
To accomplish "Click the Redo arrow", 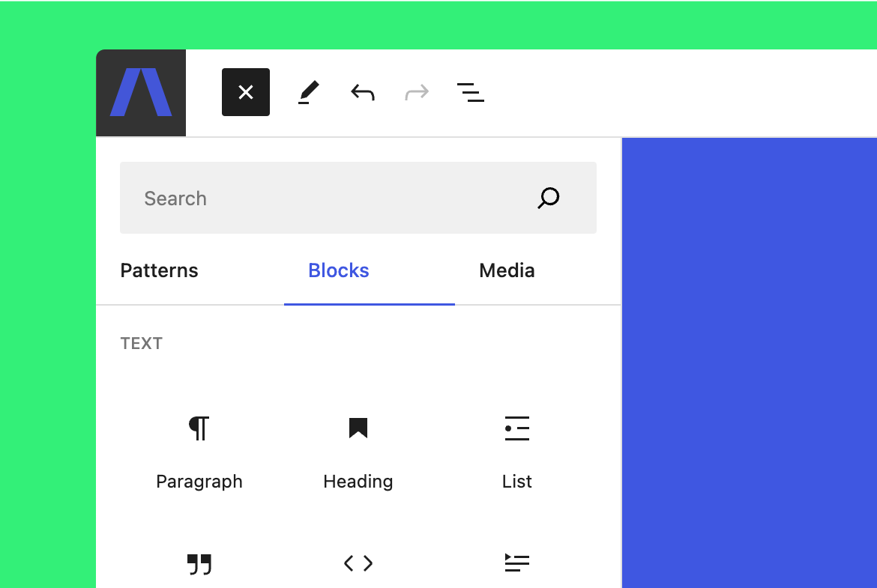I will pos(417,92).
